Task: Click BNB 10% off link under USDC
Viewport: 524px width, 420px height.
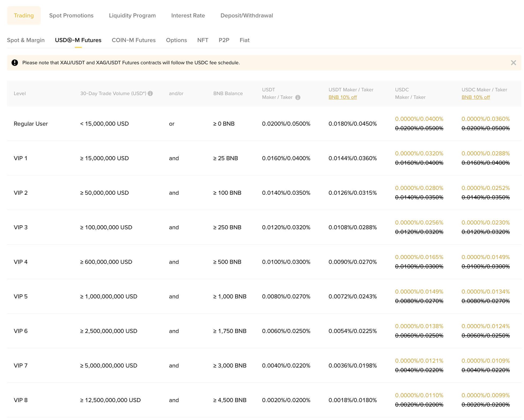Action: (x=476, y=97)
